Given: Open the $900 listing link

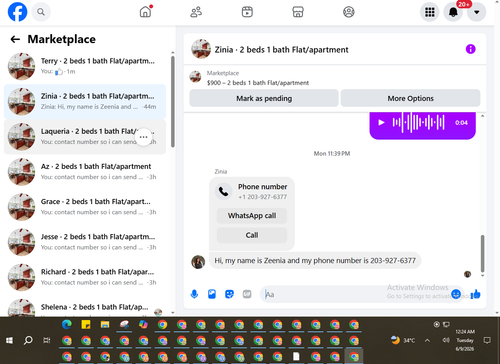Looking at the screenshot, I should point(258,83).
